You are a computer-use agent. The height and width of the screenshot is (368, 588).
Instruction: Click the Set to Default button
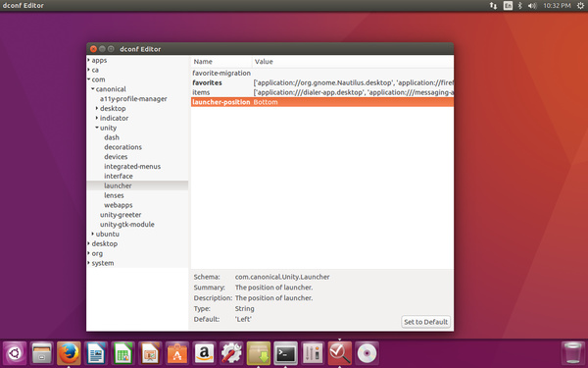(425, 322)
